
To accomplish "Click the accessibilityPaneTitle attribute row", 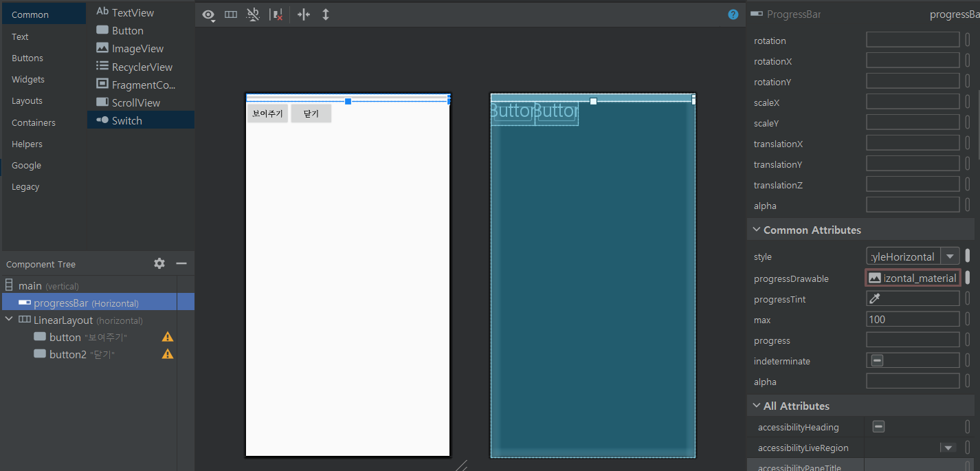I will click(860, 466).
